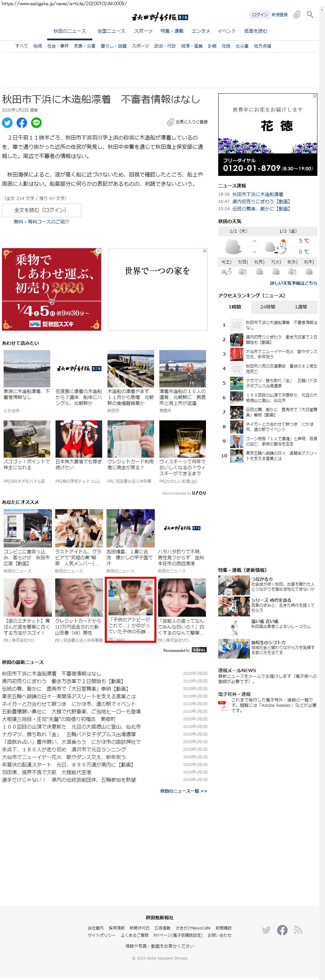The image size is (325, 980).
Task: Share article on Twitter
Action: (7, 122)
